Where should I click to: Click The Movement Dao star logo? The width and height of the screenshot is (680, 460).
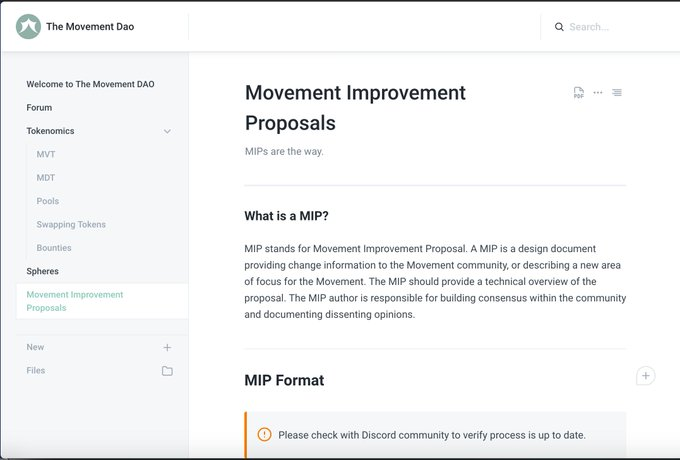pos(28,26)
